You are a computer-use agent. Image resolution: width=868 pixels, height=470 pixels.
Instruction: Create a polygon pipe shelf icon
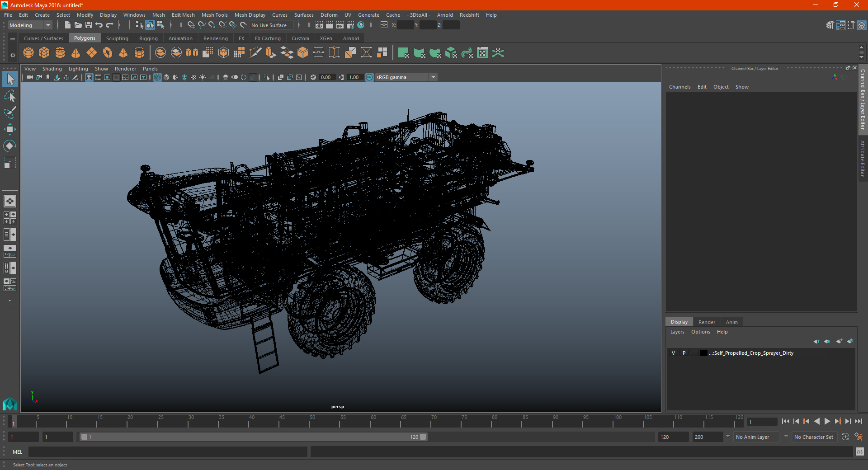[x=139, y=53]
